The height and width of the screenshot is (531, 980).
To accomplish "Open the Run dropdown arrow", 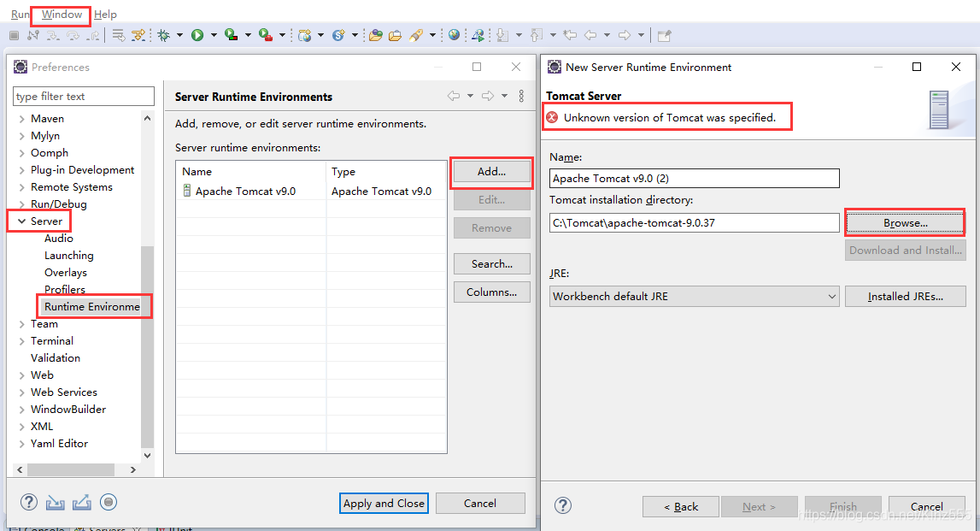I will 214,36.
